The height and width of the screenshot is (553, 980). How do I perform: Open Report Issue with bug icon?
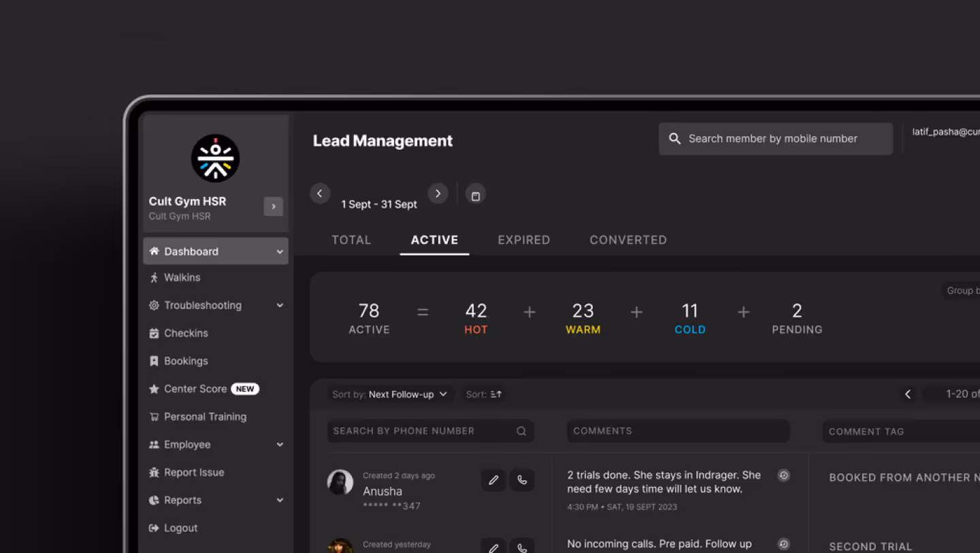193,472
